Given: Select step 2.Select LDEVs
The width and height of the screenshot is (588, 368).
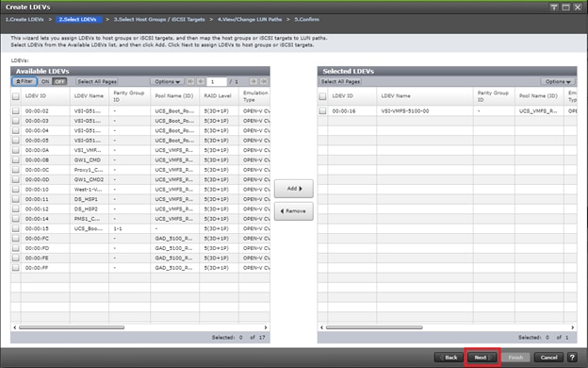Looking at the screenshot, I should click(78, 19).
